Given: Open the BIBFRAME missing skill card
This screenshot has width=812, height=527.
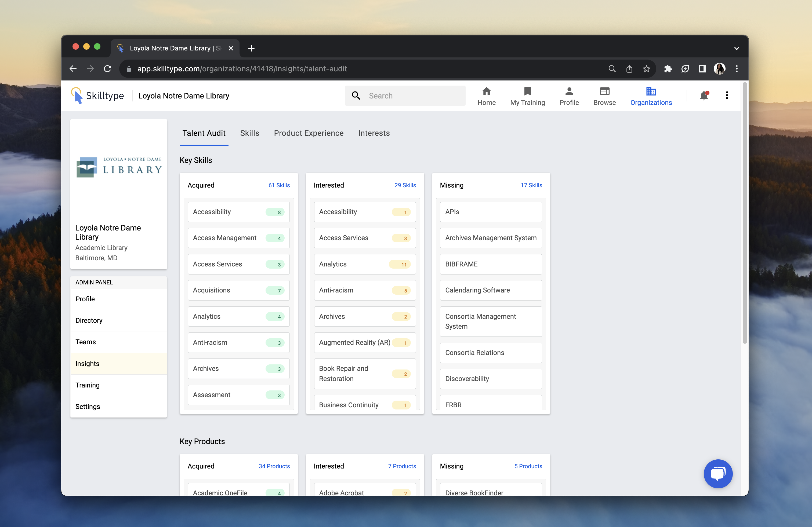Looking at the screenshot, I should click(x=490, y=264).
